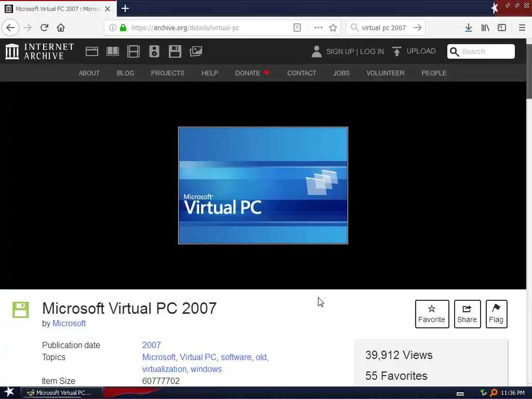Open the Web (Wayback) icon
Image resolution: width=532 pixels, height=399 pixels.
click(91, 51)
